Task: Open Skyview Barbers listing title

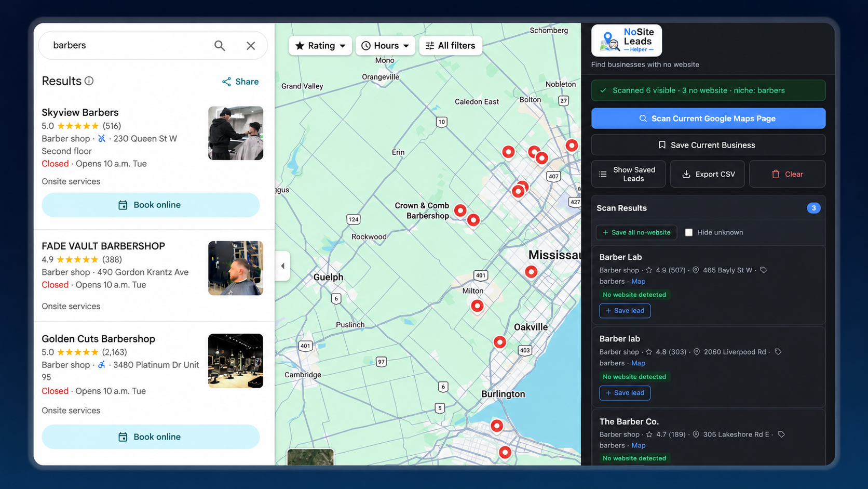Action: click(80, 112)
